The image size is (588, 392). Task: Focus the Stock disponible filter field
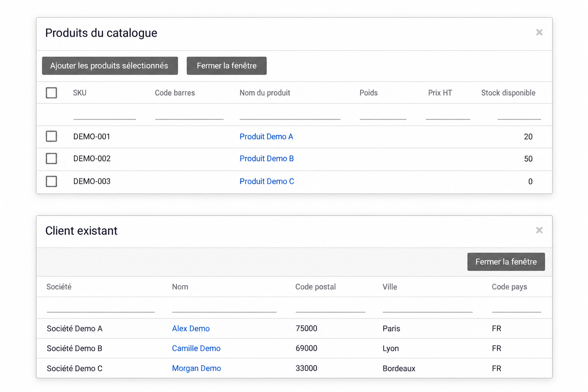click(x=519, y=114)
